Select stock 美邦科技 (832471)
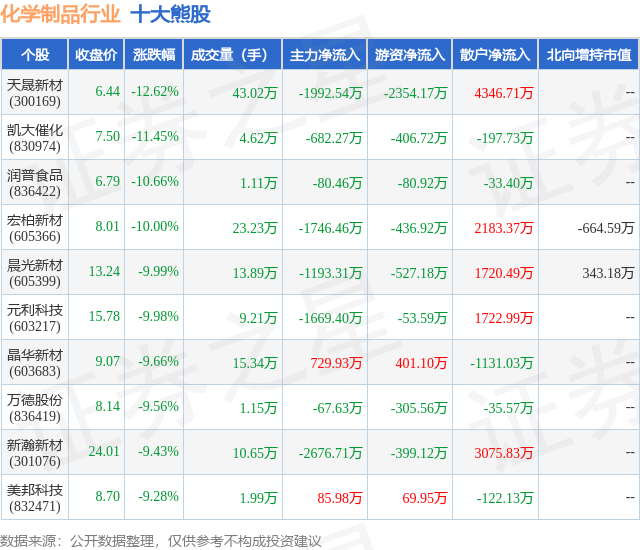Screen dimensions: 640x550 (x=35, y=498)
